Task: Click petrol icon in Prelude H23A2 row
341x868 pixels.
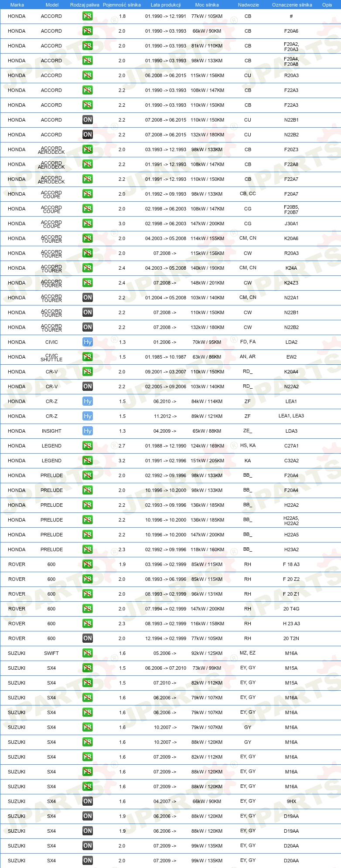Action: coord(88,549)
